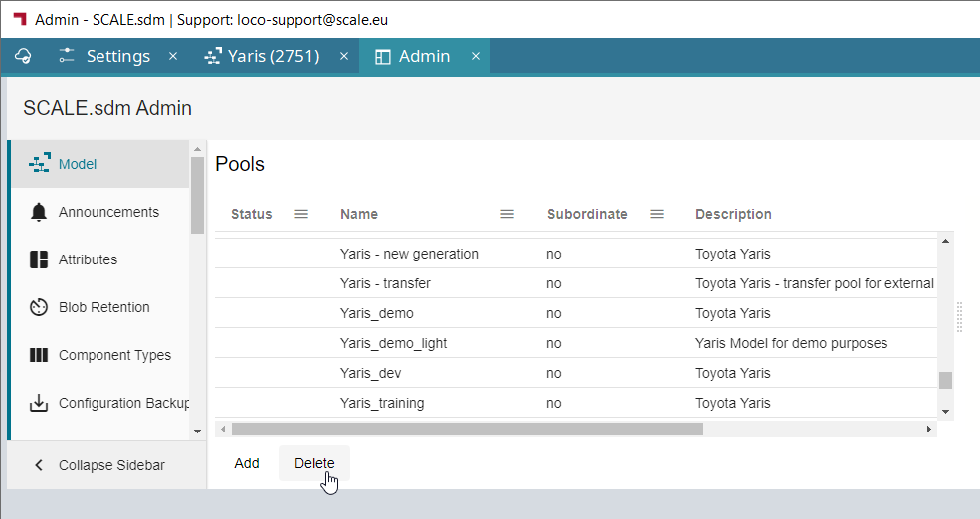
Task: Close the Yaris (2751) tab
Action: pyautogui.click(x=344, y=56)
